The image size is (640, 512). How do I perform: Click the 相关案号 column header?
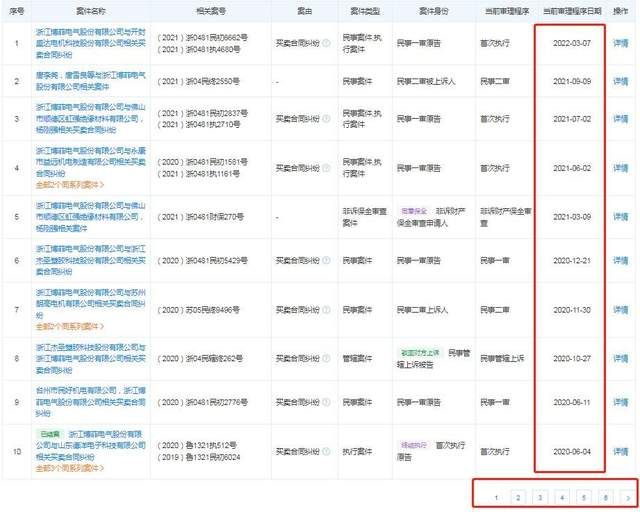[211, 11]
